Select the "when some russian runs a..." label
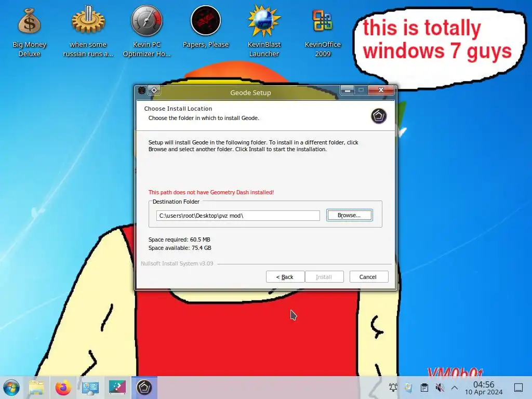 coord(88,49)
